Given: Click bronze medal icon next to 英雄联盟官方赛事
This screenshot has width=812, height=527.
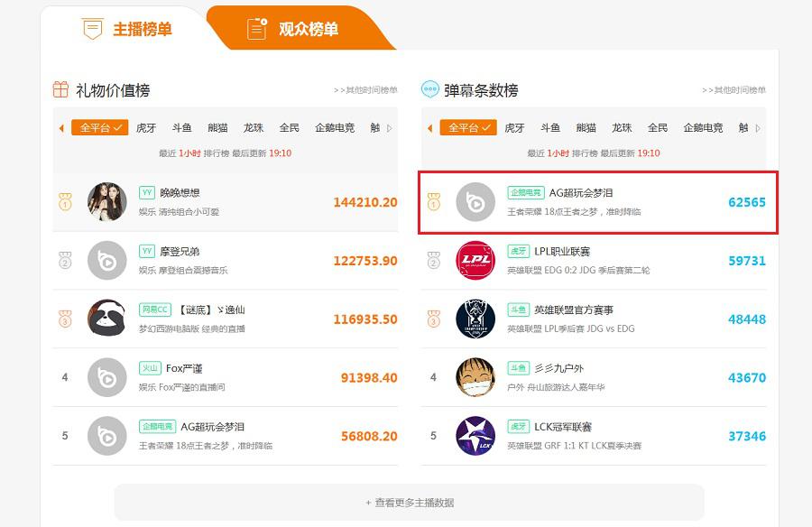Looking at the screenshot, I should [x=433, y=319].
